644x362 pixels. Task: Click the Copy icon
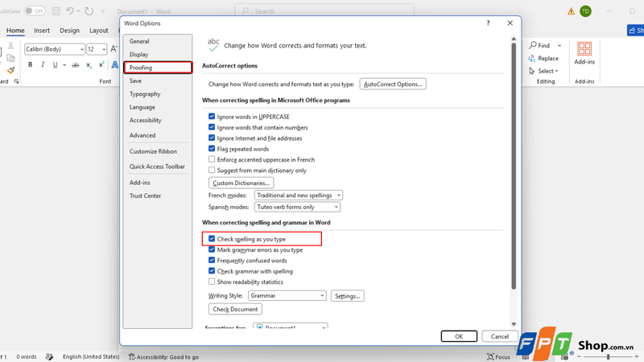[10, 58]
